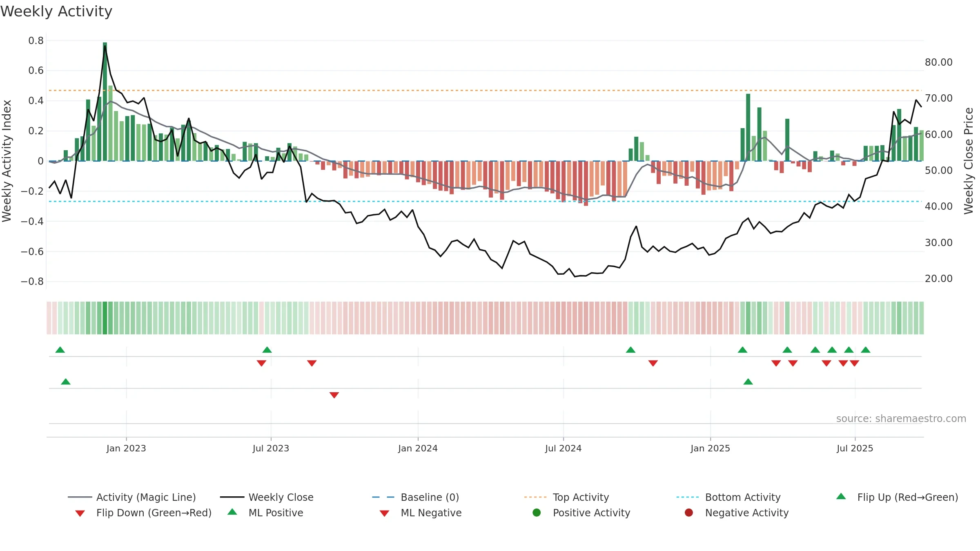The width and height of the screenshot is (980, 551).
Task: Toggle the Activity (Magic Line) legend entry
Action: 132,497
